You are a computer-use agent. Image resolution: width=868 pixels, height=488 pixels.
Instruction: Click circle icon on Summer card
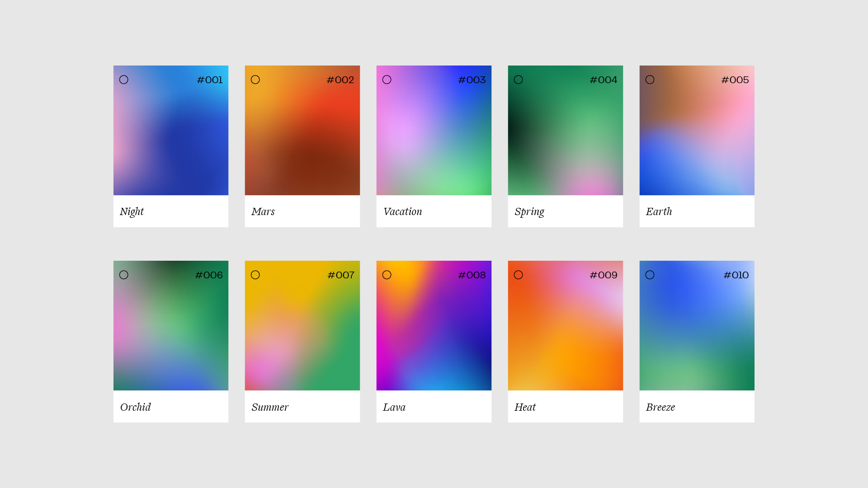pyautogui.click(x=255, y=275)
